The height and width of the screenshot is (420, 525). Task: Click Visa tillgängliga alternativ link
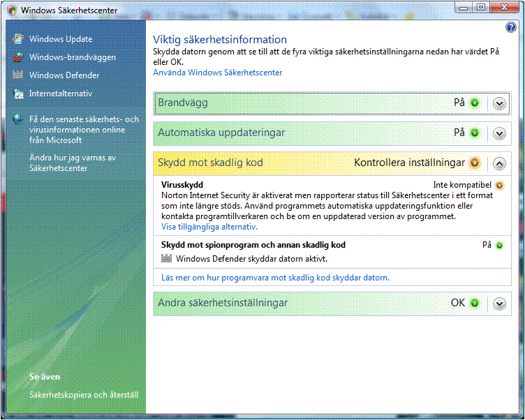coord(209,227)
